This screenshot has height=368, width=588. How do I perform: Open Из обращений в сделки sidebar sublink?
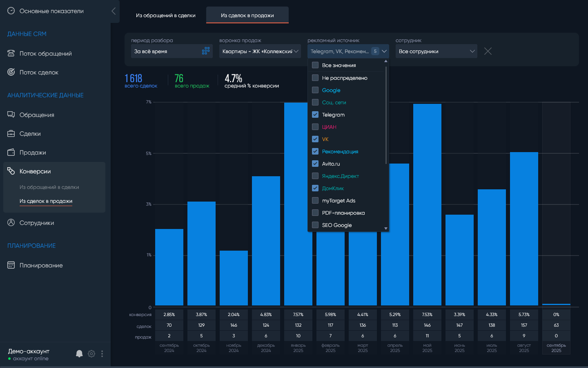pyautogui.click(x=49, y=187)
